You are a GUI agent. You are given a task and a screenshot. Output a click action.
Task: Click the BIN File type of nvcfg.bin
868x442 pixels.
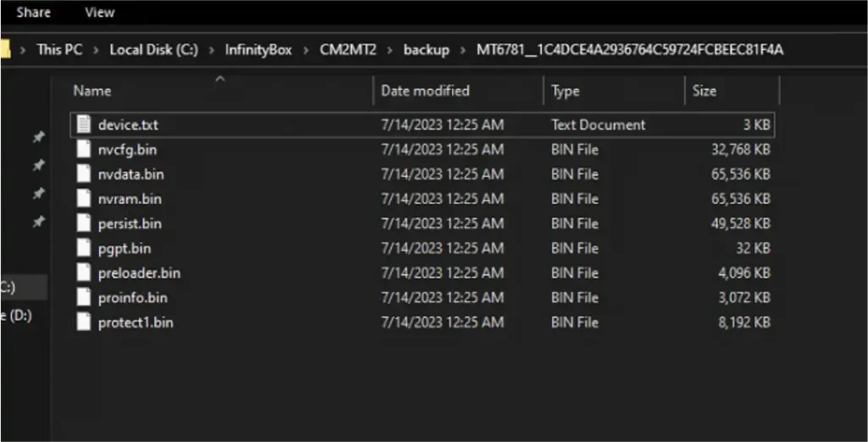(x=575, y=149)
